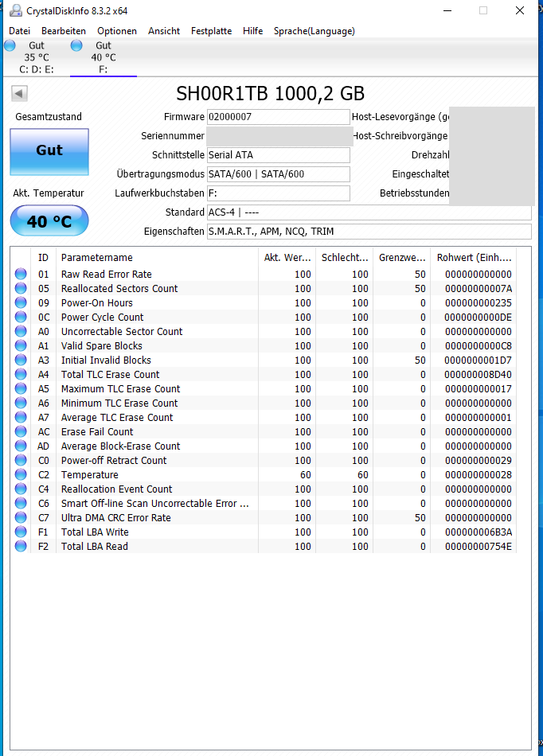Image resolution: width=543 pixels, height=756 pixels.
Task: Click the Eigenschaften field S.M.A.R.T., APM, NCQ, TRIM
Action: (369, 232)
